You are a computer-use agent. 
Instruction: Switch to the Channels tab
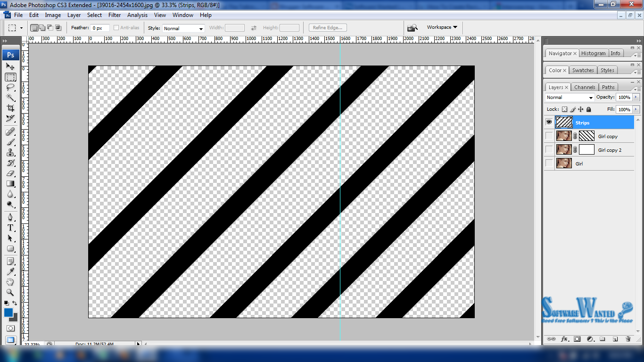(585, 87)
